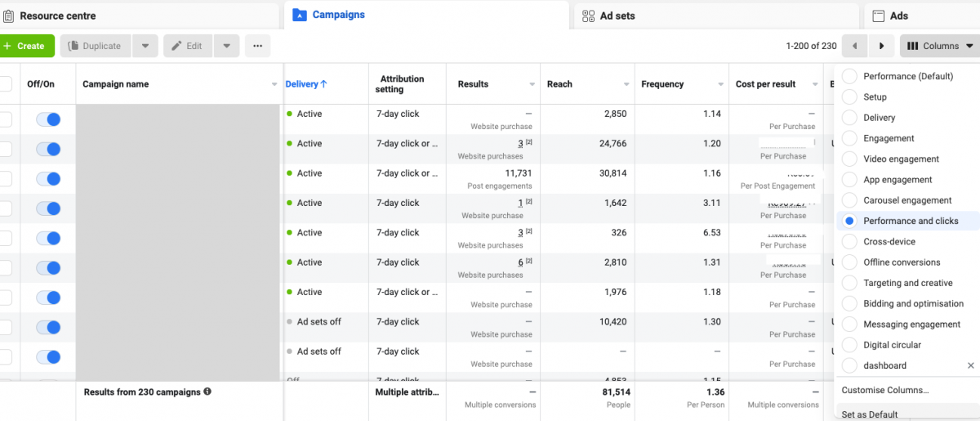Click the green Create button
Image resolution: width=980 pixels, height=421 pixels.
pyautogui.click(x=26, y=46)
